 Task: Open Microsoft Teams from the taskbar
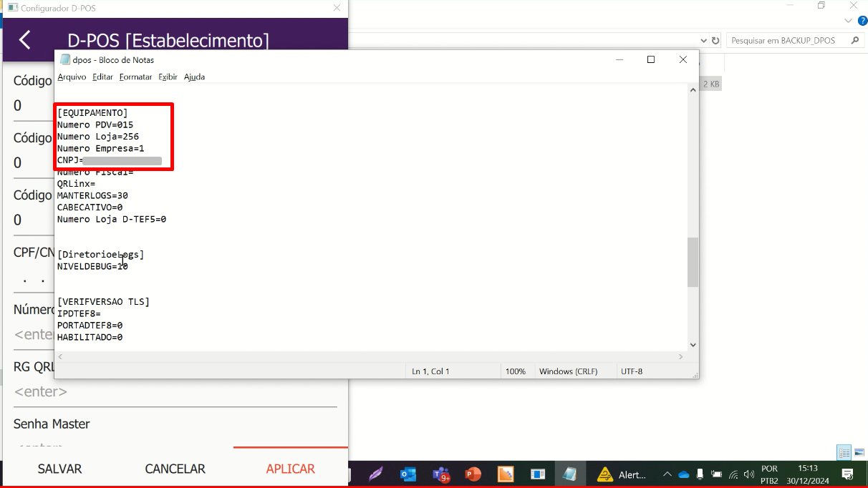441,474
